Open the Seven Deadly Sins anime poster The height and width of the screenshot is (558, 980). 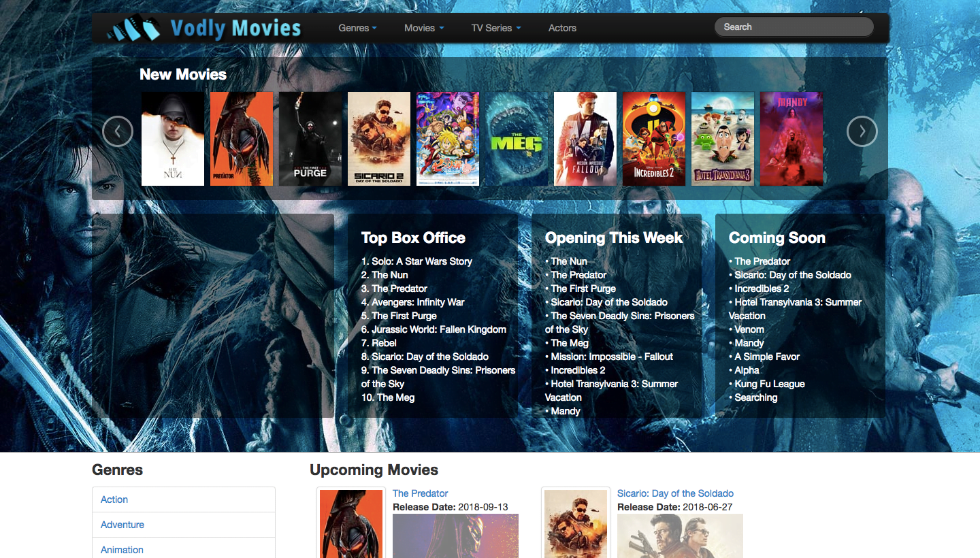coord(448,139)
